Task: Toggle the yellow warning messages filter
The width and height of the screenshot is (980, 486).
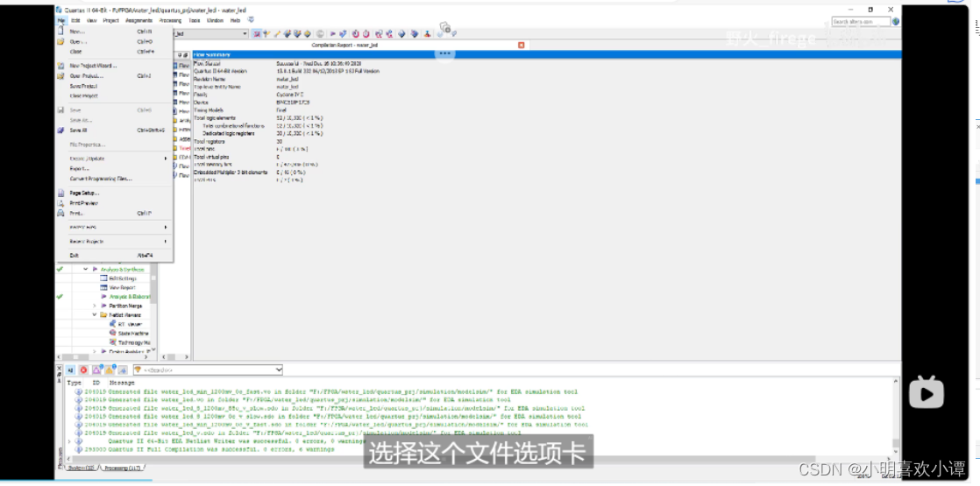Action: pyautogui.click(x=110, y=370)
